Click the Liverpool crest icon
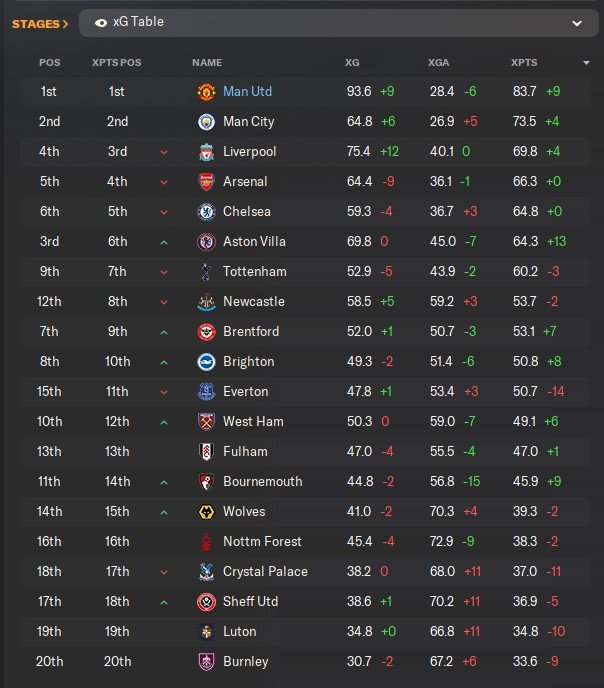This screenshot has width=604, height=688. pyautogui.click(x=207, y=152)
